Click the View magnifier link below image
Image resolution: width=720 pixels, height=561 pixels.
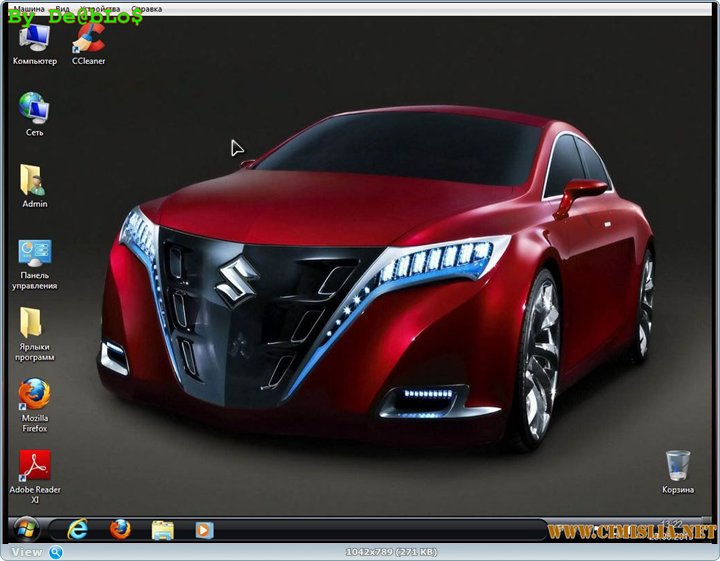tap(35, 552)
